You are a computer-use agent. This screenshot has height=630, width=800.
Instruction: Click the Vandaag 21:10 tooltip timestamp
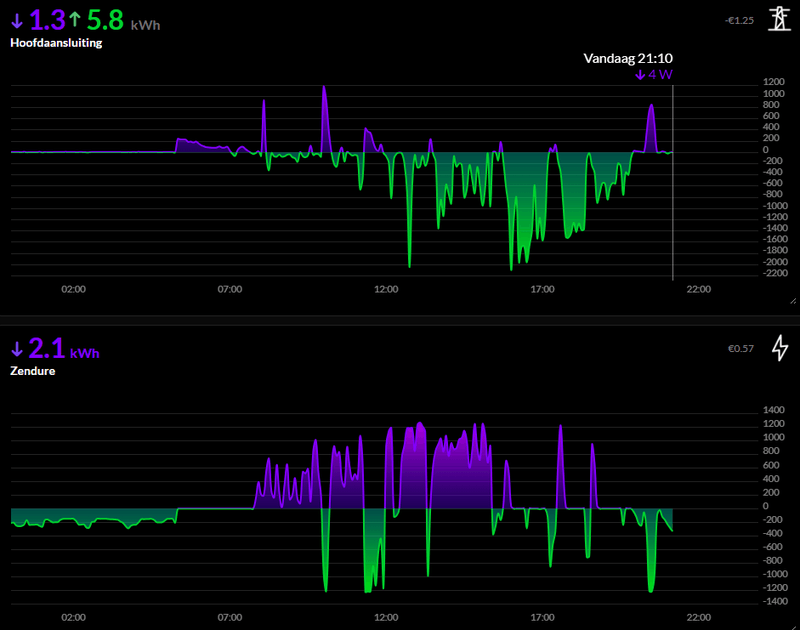point(628,58)
